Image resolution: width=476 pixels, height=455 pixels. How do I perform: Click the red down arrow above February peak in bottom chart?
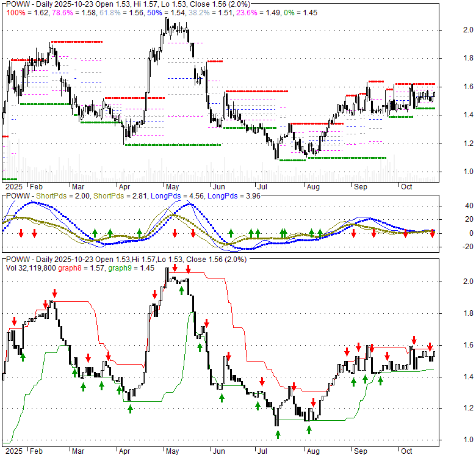[x=45, y=304]
